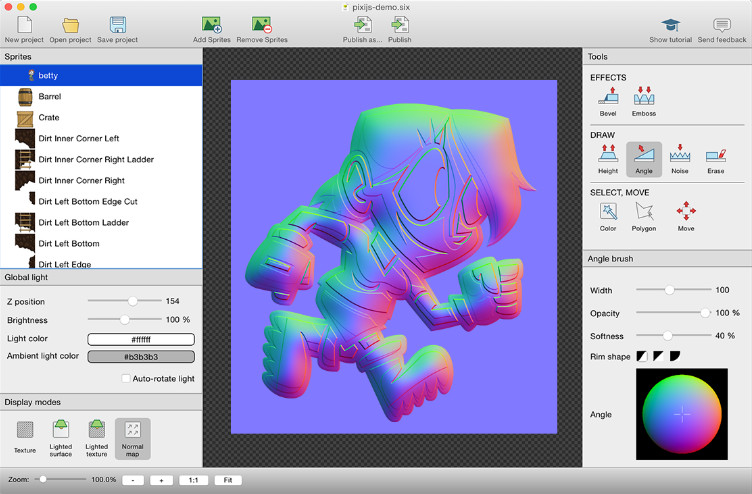
Task: Select the third rounded Rim shape option
Action: tap(675, 356)
